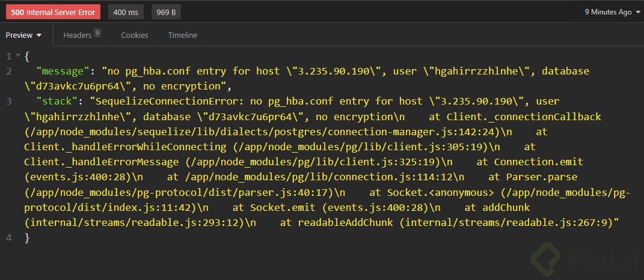The width and height of the screenshot is (644, 280).
Task: Click the opening brace on line 1
Action: [x=27, y=56]
